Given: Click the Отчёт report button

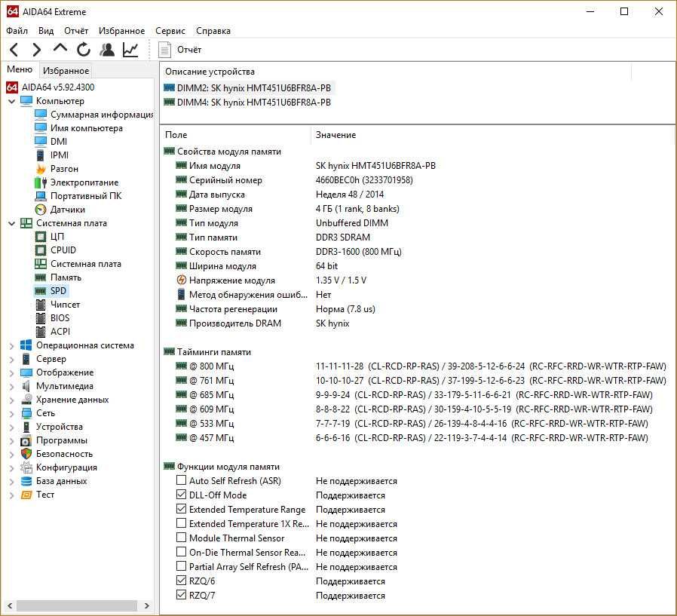Looking at the screenshot, I should [181, 50].
